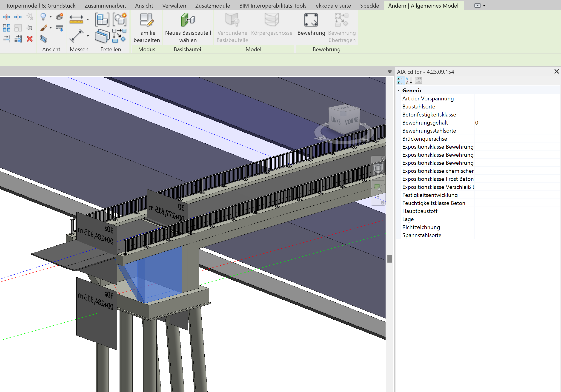This screenshot has width=561, height=392.
Task: Click Neues Basisbauteil wählen tool
Action: (x=188, y=20)
